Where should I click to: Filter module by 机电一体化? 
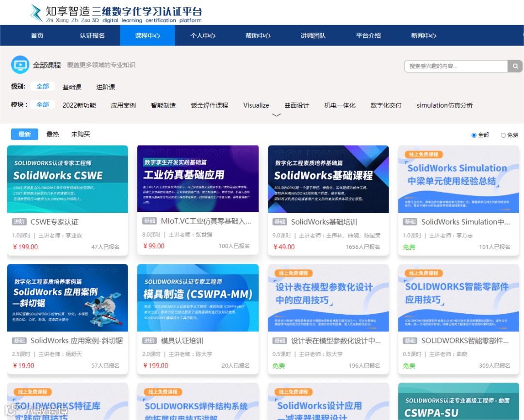point(340,105)
